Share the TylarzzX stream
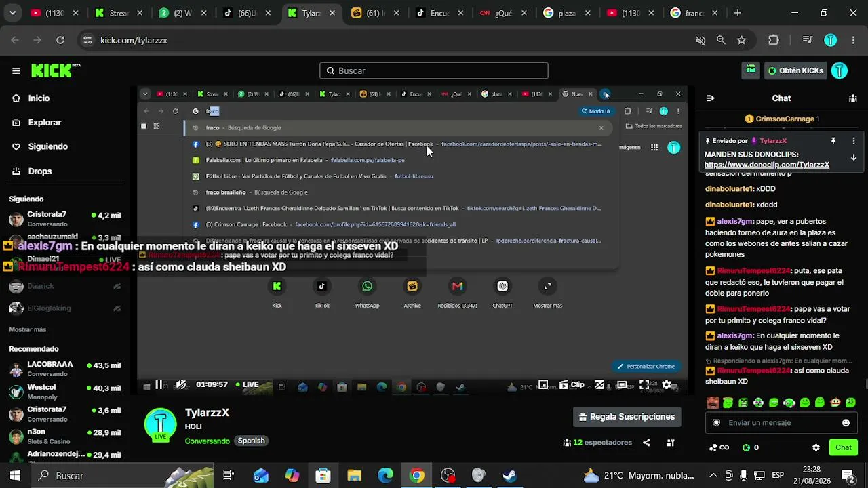868x488 pixels. (646, 443)
